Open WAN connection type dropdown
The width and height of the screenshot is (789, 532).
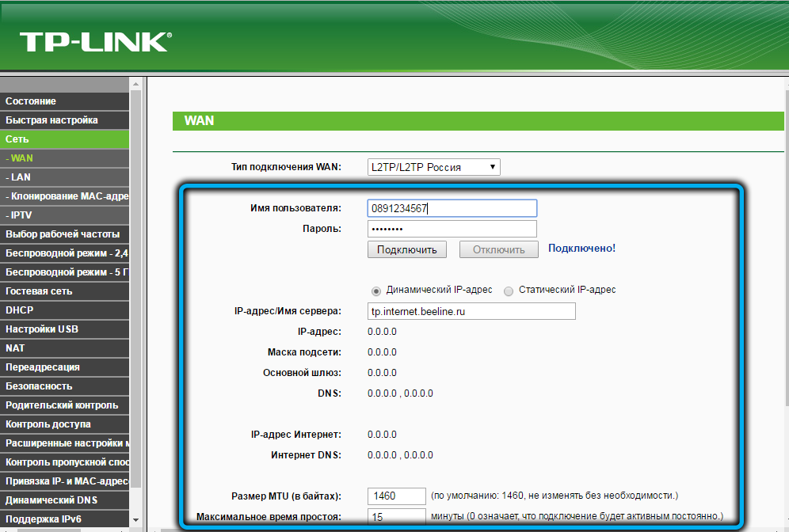(433, 167)
